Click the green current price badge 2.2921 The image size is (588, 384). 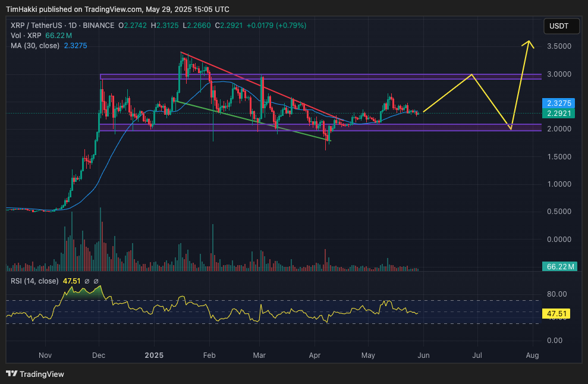(559, 112)
